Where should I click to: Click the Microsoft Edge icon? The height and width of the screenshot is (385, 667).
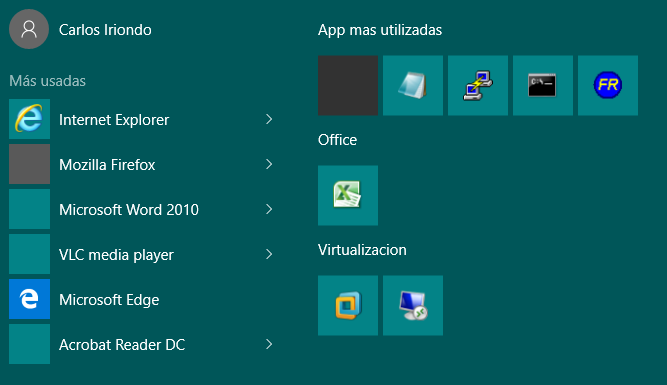29,299
